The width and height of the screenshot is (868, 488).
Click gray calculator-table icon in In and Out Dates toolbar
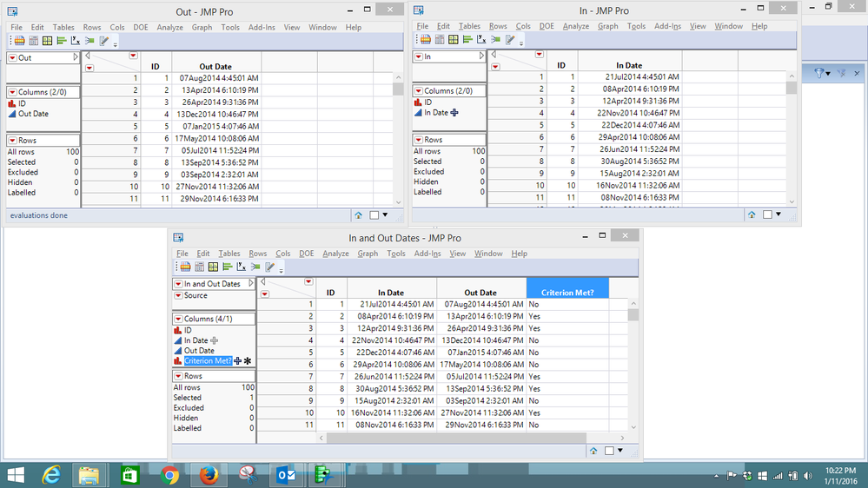click(x=199, y=267)
